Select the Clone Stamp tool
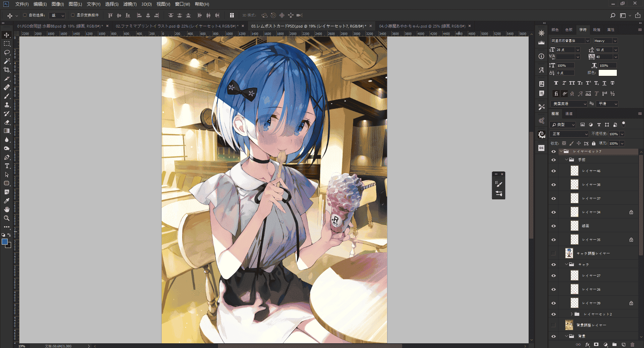Image resolution: width=644 pixels, height=348 pixels. point(7,105)
